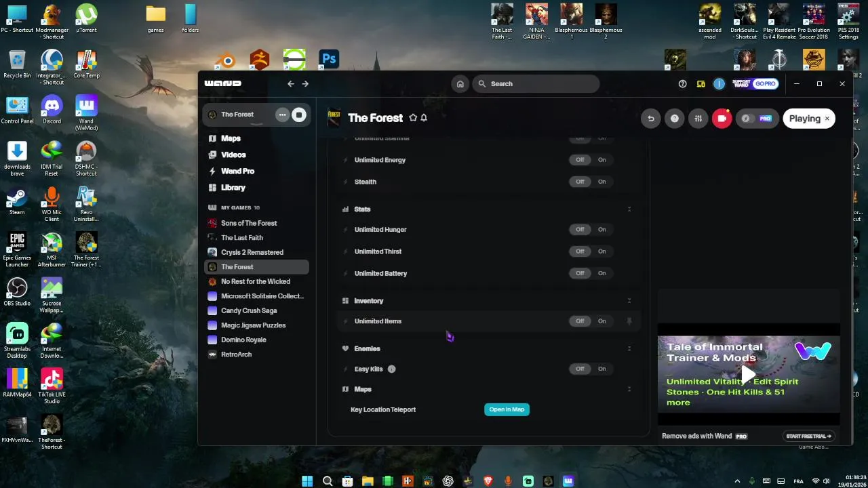Open OBS Studio desktop icon
Viewport: 868px width, 488px height.
[x=17, y=292]
